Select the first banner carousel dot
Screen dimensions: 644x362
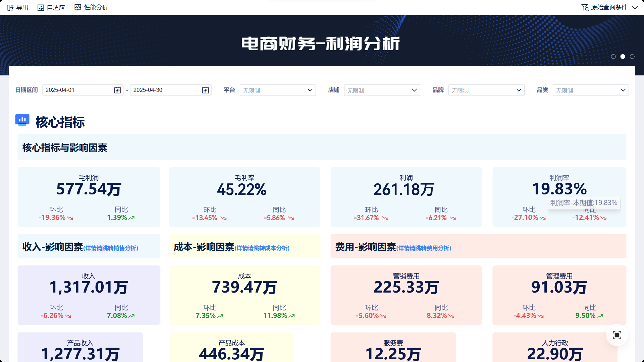coord(613,57)
